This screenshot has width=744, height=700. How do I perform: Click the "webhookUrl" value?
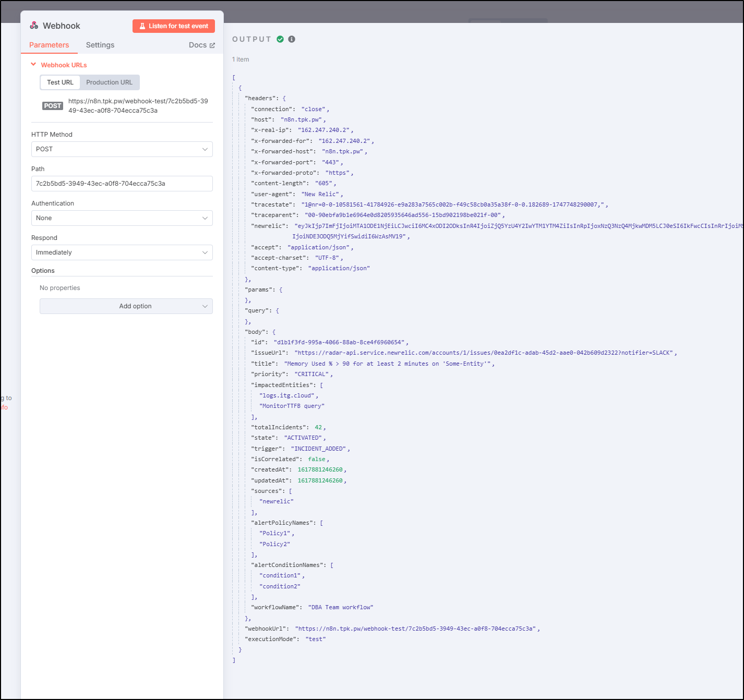pyautogui.click(x=416, y=629)
